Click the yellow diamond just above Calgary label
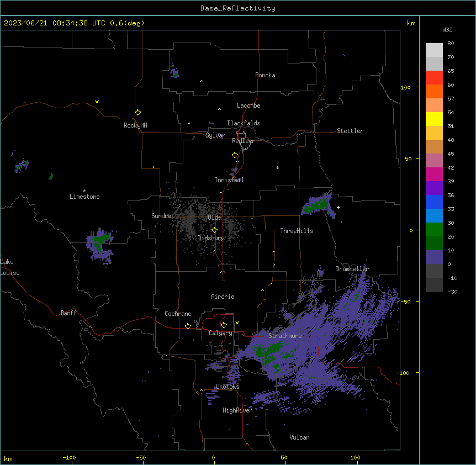The image size is (476, 465). [224, 325]
